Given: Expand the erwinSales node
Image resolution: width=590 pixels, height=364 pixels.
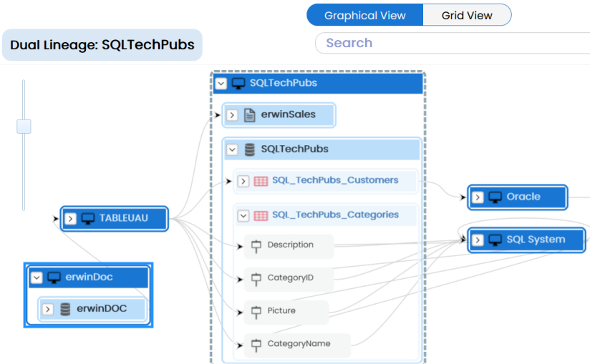Looking at the screenshot, I should click(232, 115).
